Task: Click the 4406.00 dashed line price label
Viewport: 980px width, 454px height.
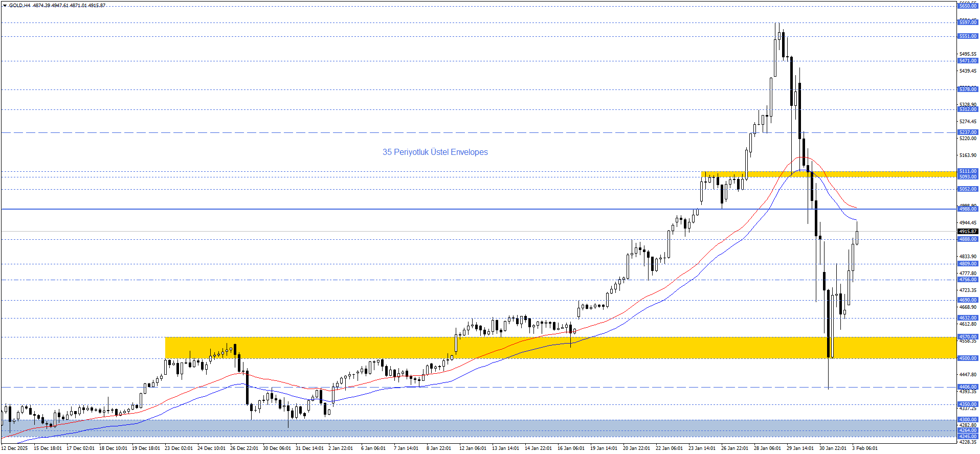Action: point(968,387)
